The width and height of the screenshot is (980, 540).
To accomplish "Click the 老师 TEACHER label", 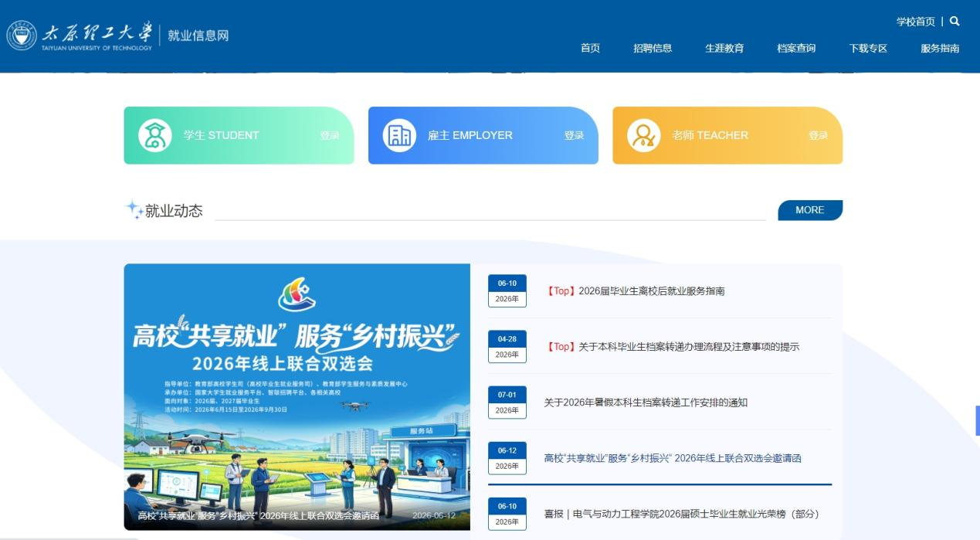I will 710,135.
